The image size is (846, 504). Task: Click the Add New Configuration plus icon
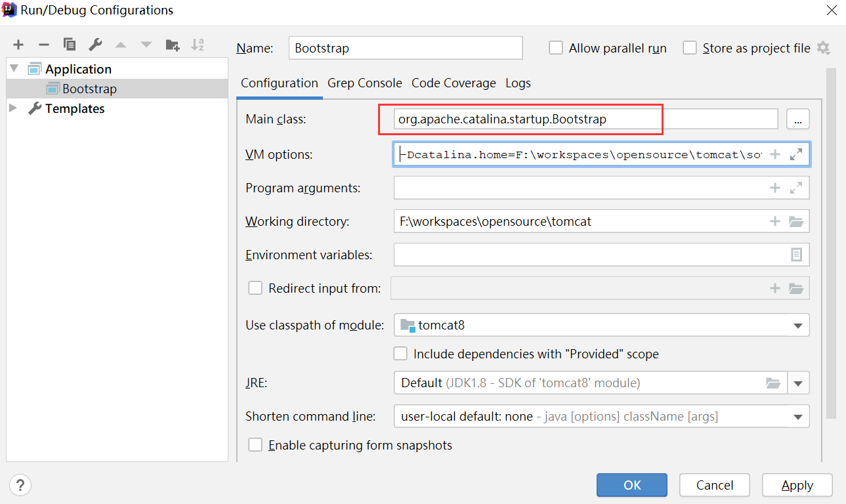click(x=18, y=45)
